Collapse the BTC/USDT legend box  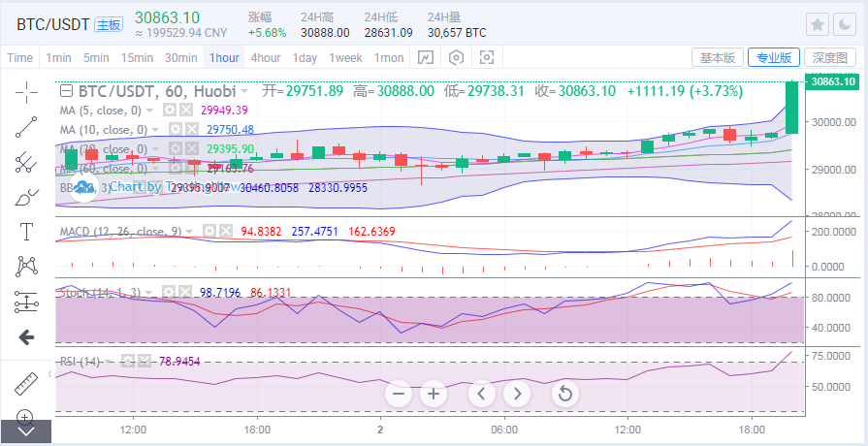point(67,91)
